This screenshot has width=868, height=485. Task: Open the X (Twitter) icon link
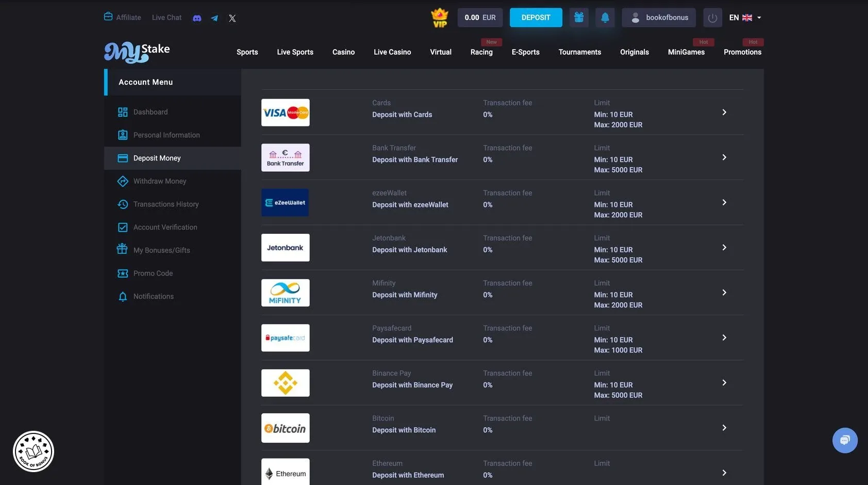(232, 18)
